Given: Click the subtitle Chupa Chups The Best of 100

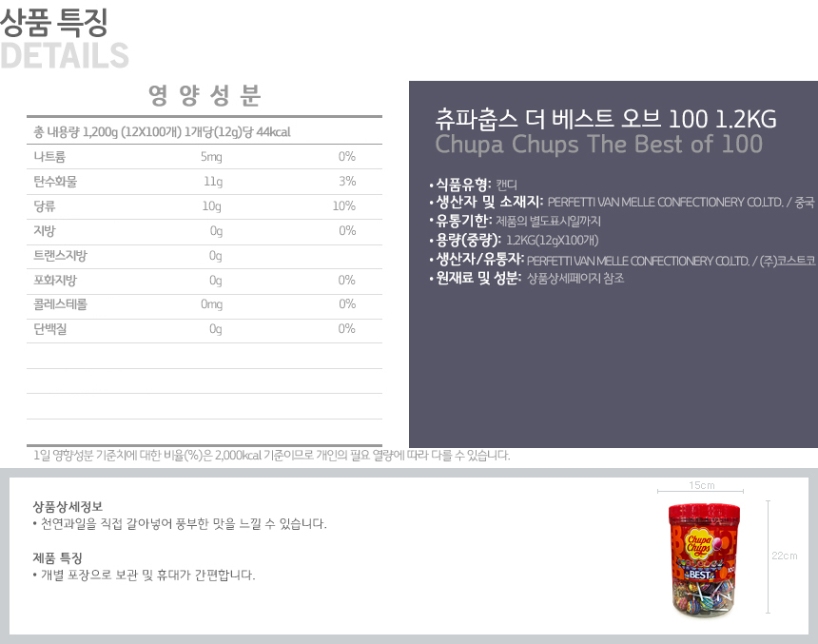Looking at the screenshot, I should tap(598, 145).
